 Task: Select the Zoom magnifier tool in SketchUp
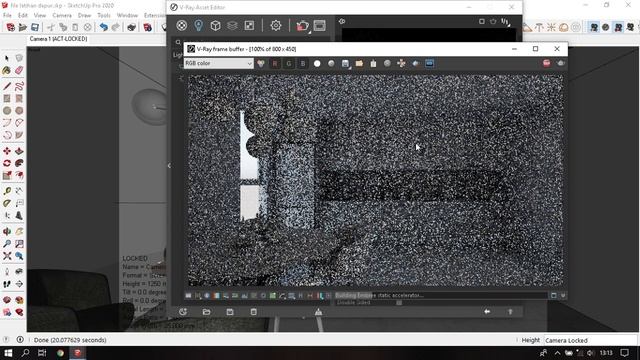tap(7, 244)
